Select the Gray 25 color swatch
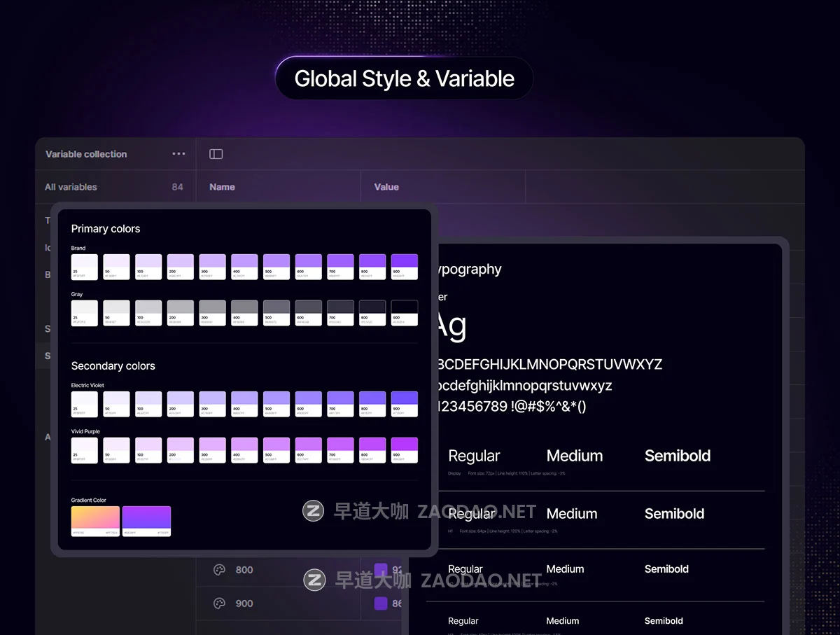Viewport: 840px width, 635px height. point(84,313)
